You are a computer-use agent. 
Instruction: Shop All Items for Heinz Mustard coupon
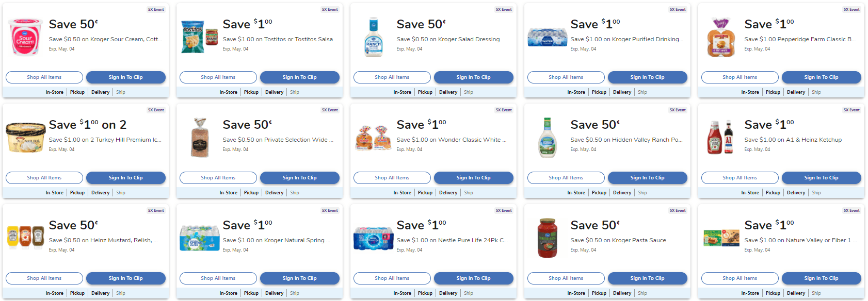tap(44, 278)
